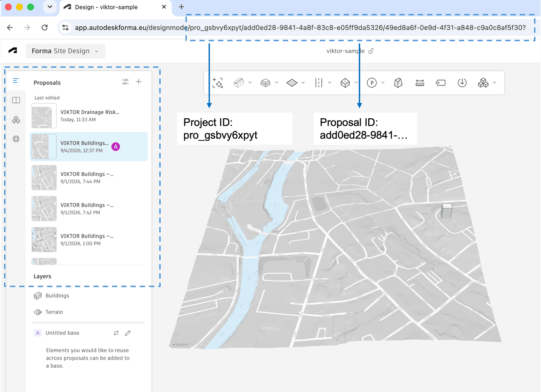Activate the measure ruler tool

(x=420, y=83)
